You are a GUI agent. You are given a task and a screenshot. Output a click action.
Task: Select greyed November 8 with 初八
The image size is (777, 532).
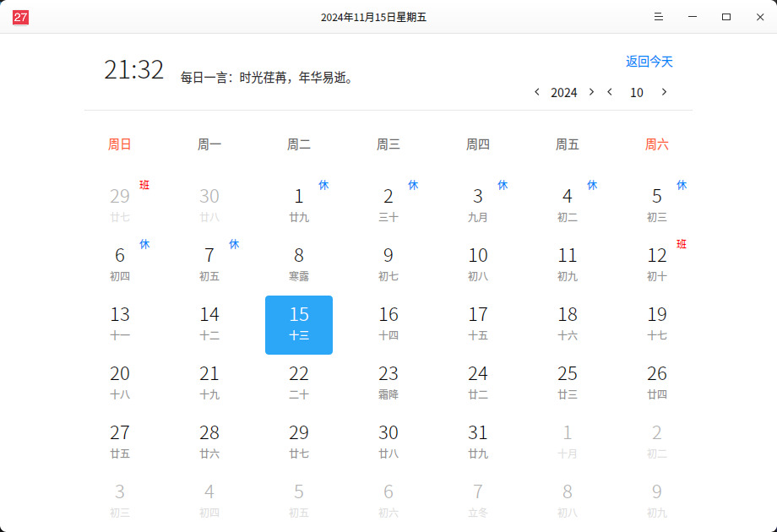point(568,502)
